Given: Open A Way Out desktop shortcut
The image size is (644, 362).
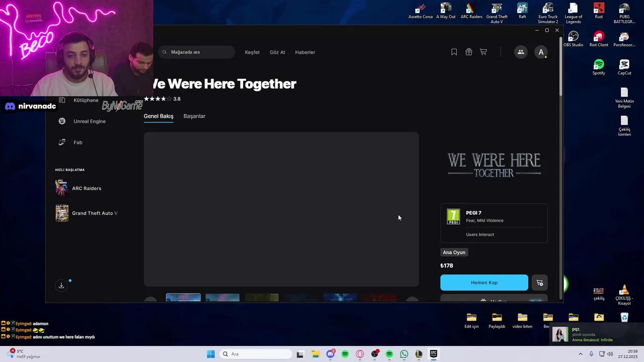Looking at the screenshot, I should pyautogui.click(x=446, y=12).
